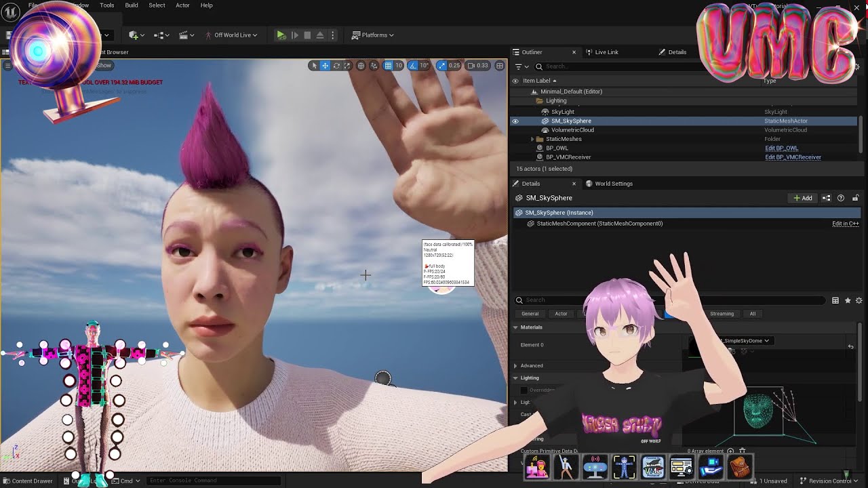This screenshot has width=868, height=488.
Task: Click the Edit in C++ link
Action: (x=846, y=224)
